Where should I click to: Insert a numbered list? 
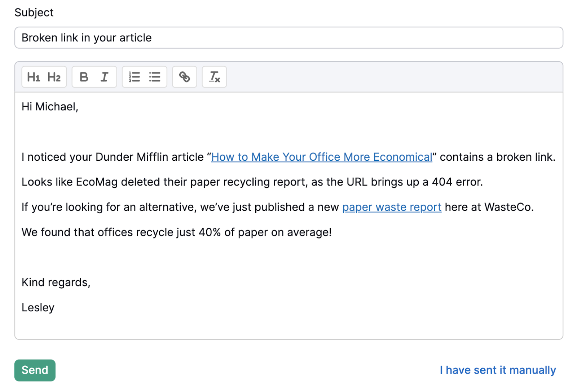point(134,76)
